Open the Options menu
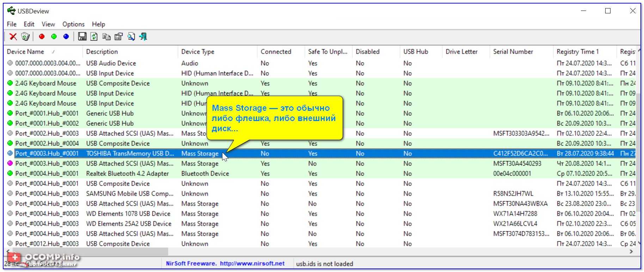The image size is (644, 272). click(73, 24)
